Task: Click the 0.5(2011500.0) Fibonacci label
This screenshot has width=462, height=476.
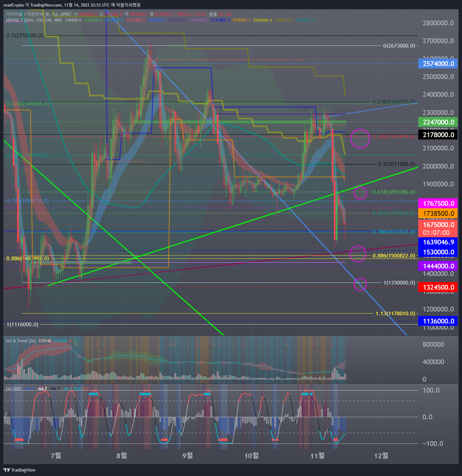Action: (x=396, y=164)
